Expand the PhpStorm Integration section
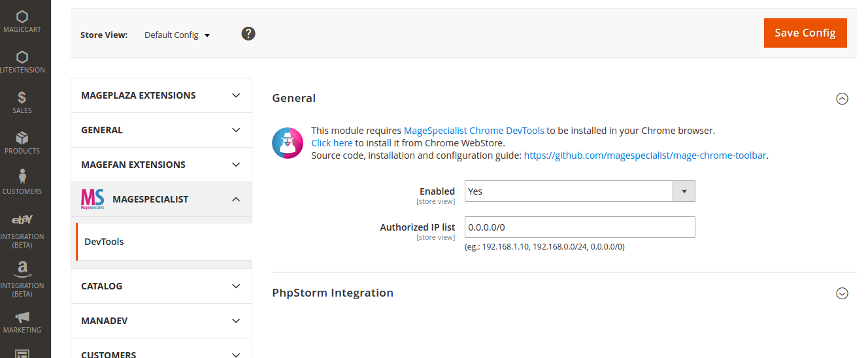Screen dimensions: 868x358 point(843,293)
